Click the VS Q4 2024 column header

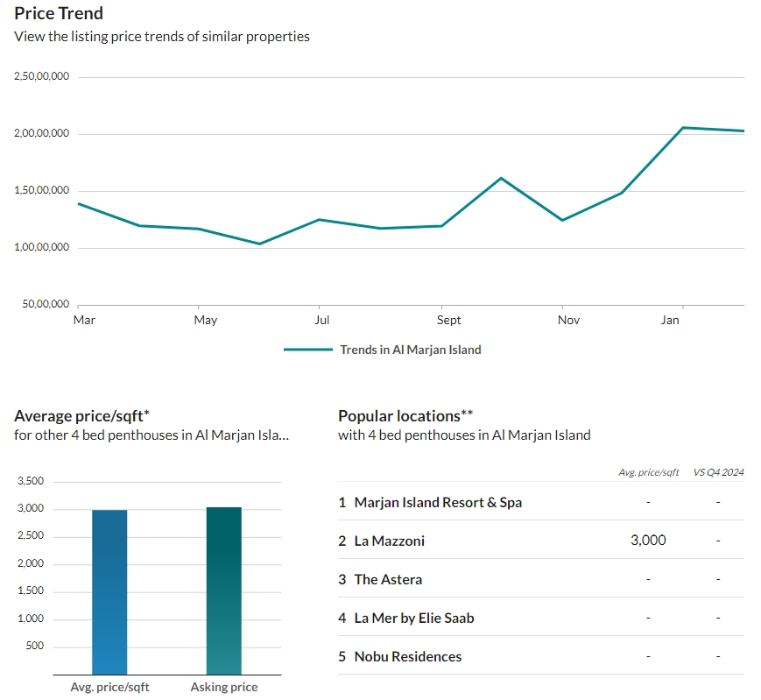(718, 472)
